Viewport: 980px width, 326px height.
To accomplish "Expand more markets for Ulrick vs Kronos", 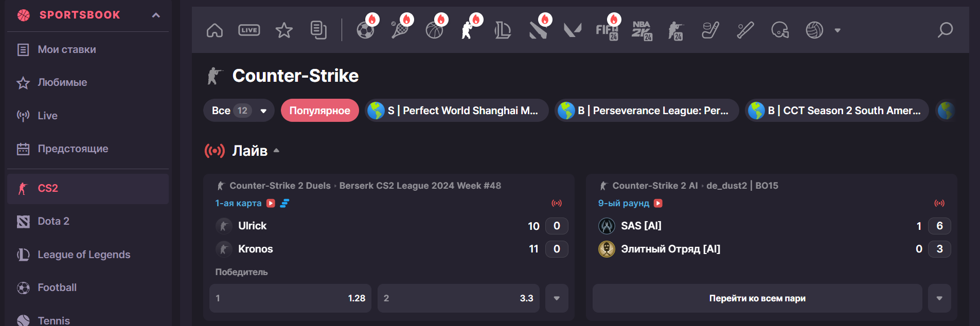I will (x=557, y=298).
